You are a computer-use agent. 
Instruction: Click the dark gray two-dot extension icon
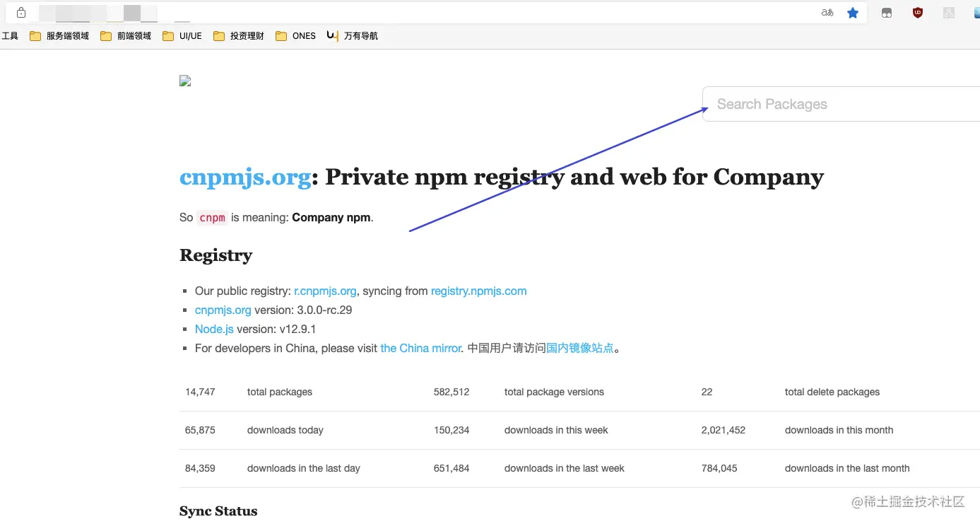coord(887,13)
